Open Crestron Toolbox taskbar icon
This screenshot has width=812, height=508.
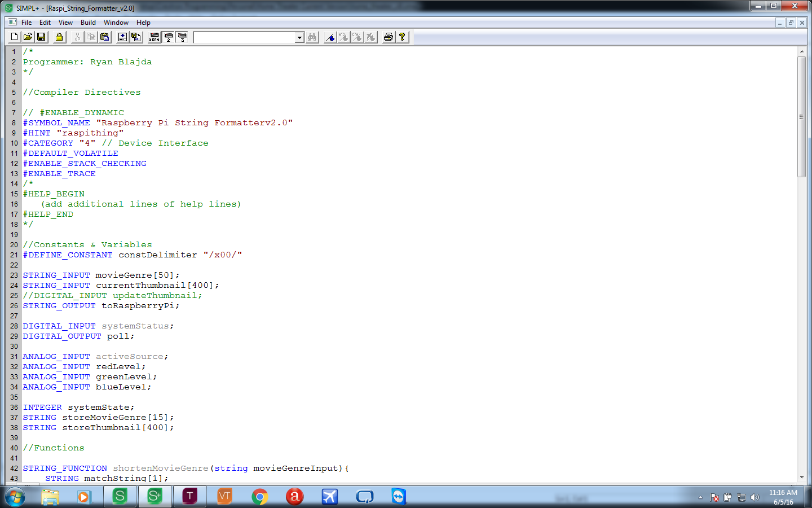click(x=189, y=497)
